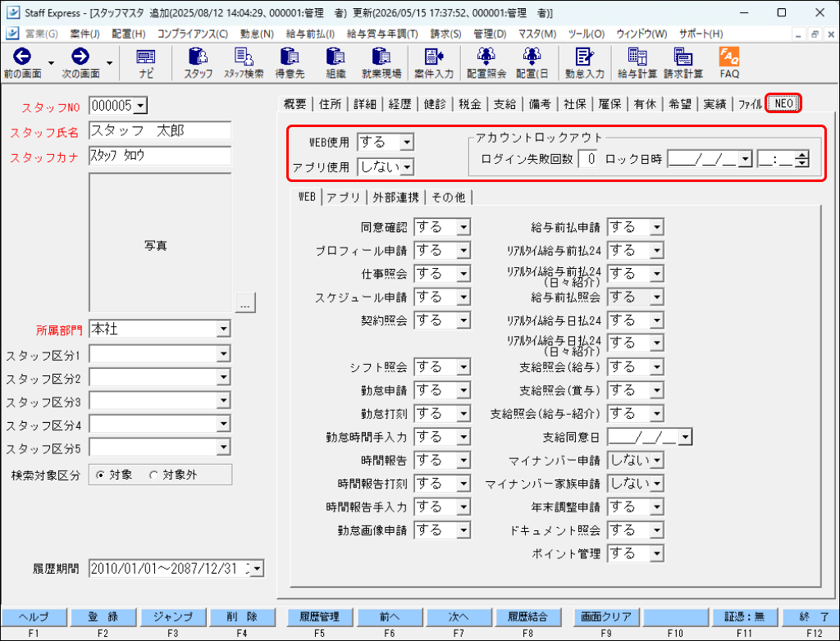Click the ジャンプ F3 button

172,617
